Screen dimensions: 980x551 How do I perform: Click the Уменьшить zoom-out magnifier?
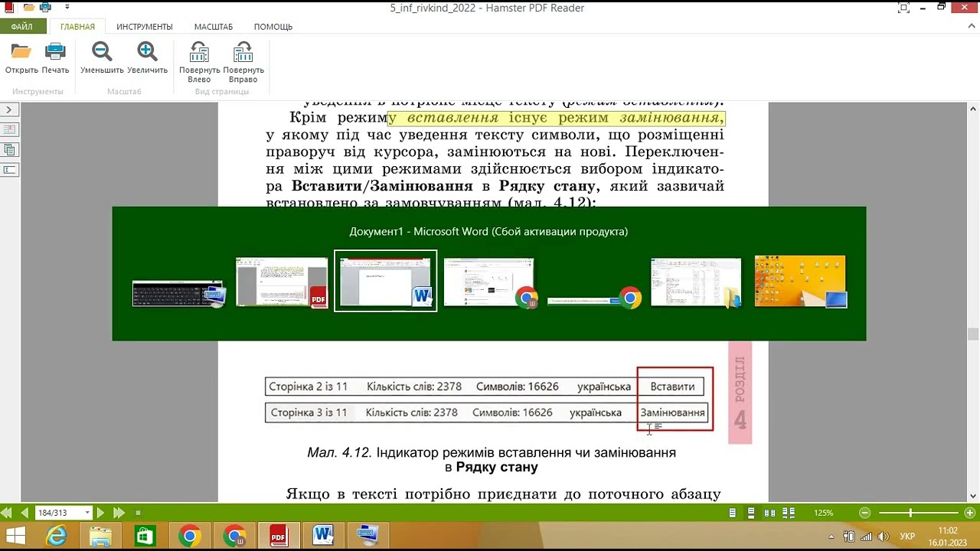[x=102, y=52]
